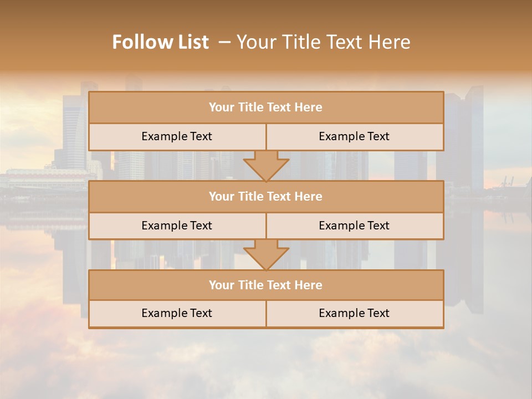The width and height of the screenshot is (532, 399).
Task: Select "Your Title Text Here" in slide heading
Action: (323, 42)
